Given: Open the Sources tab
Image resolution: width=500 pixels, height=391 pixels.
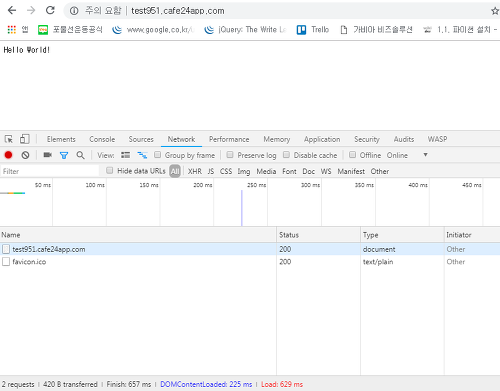Looking at the screenshot, I should click(141, 139).
